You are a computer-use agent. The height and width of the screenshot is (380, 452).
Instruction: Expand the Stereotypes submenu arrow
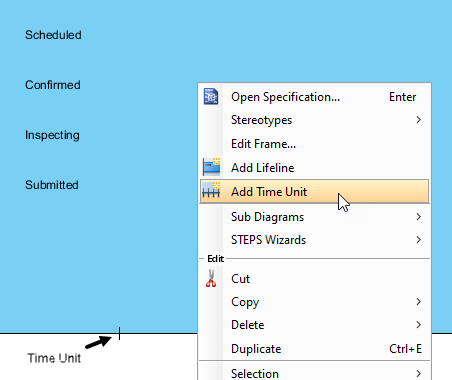point(419,120)
